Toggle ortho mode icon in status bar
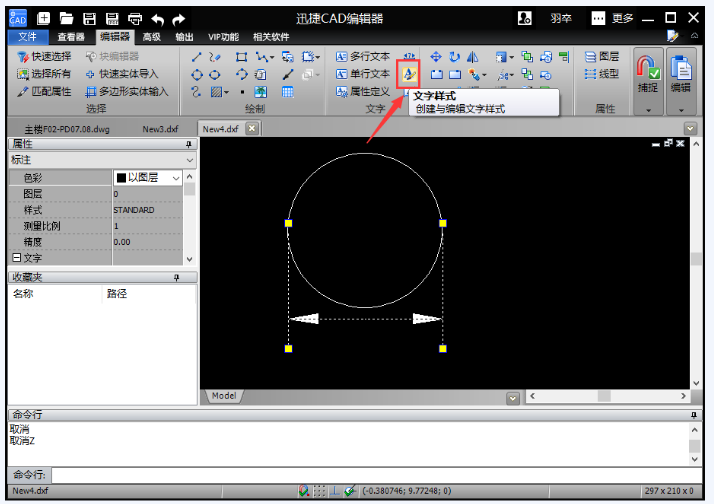 tap(334, 491)
